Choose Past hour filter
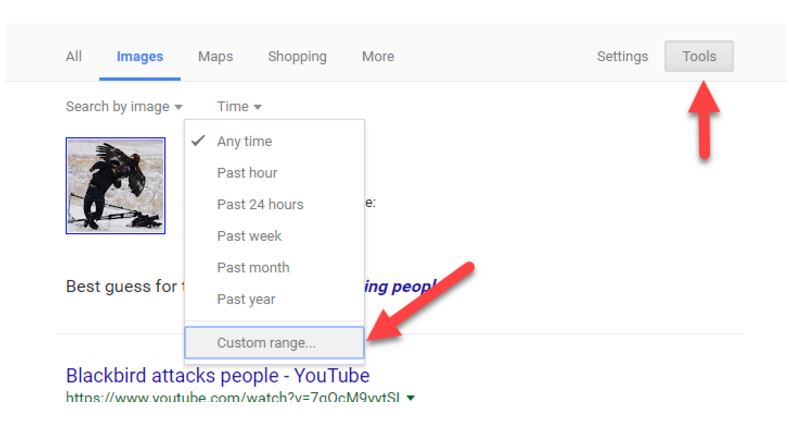Image resolution: width=789 pixels, height=422 pixels. (x=247, y=173)
